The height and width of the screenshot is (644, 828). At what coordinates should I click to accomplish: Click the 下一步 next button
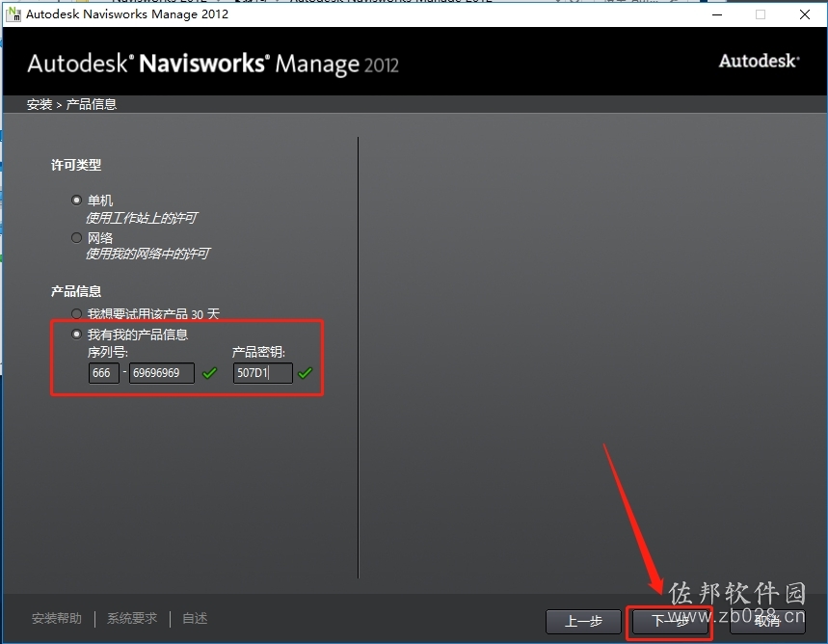[670, 621]
